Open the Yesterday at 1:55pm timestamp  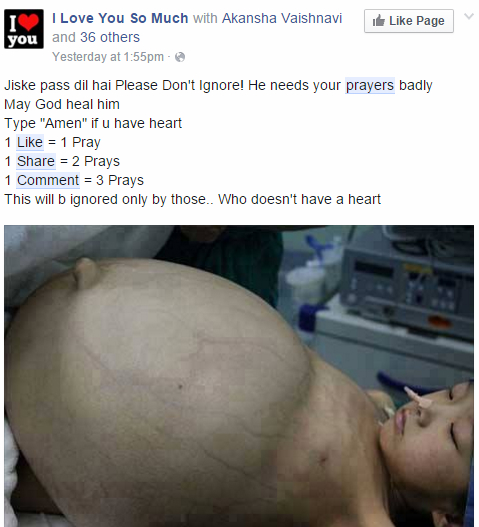tap(108, 57)
